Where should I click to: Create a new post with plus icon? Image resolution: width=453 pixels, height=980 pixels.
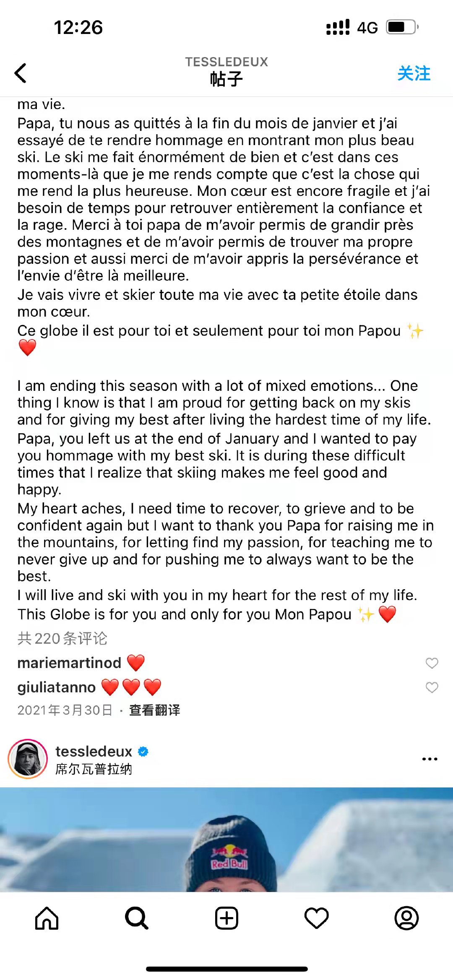coord(226,918)
